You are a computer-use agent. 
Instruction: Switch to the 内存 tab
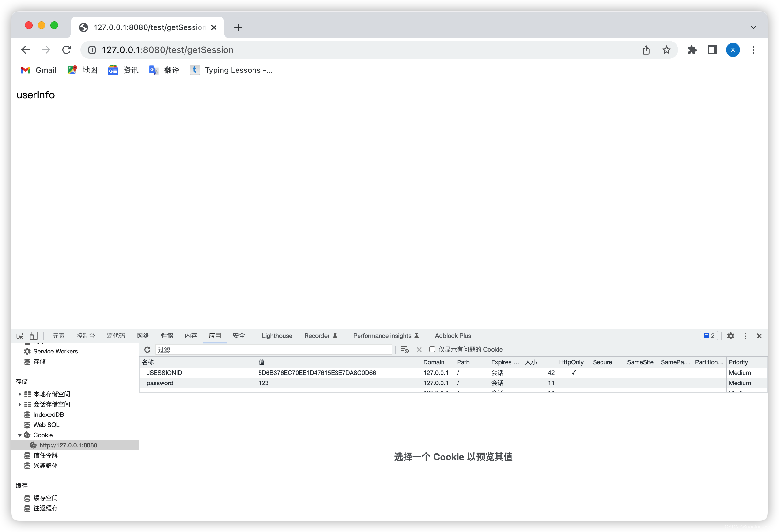[x=191, y=336]
